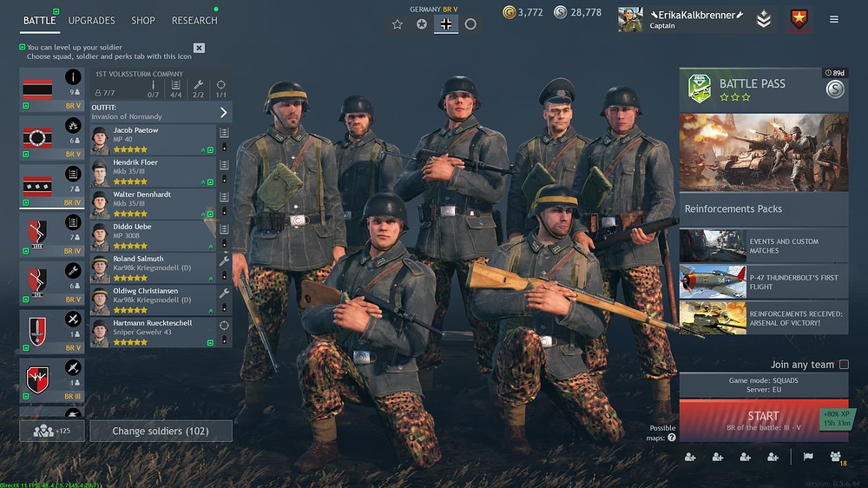The height and width of the screenshot is (488, 868).
Task: Expand the Invasion of Normandy outfit selector
Action: click(161, 112)
